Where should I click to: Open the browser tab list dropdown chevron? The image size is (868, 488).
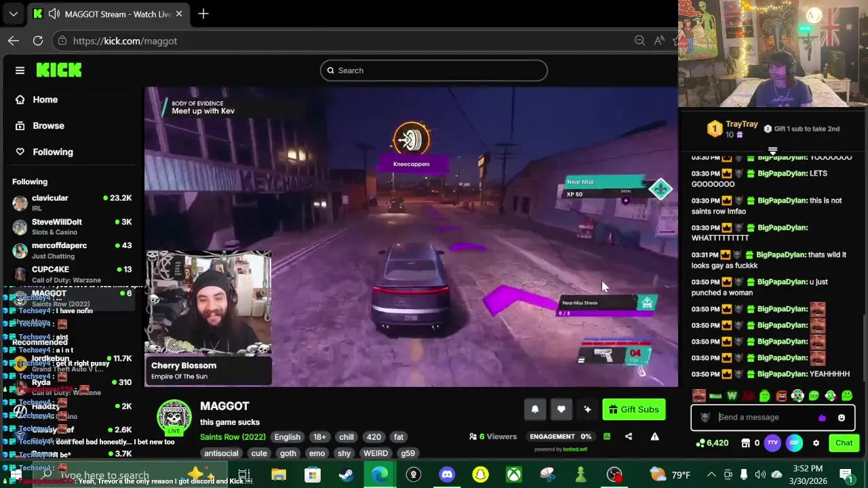click(13, 14)
